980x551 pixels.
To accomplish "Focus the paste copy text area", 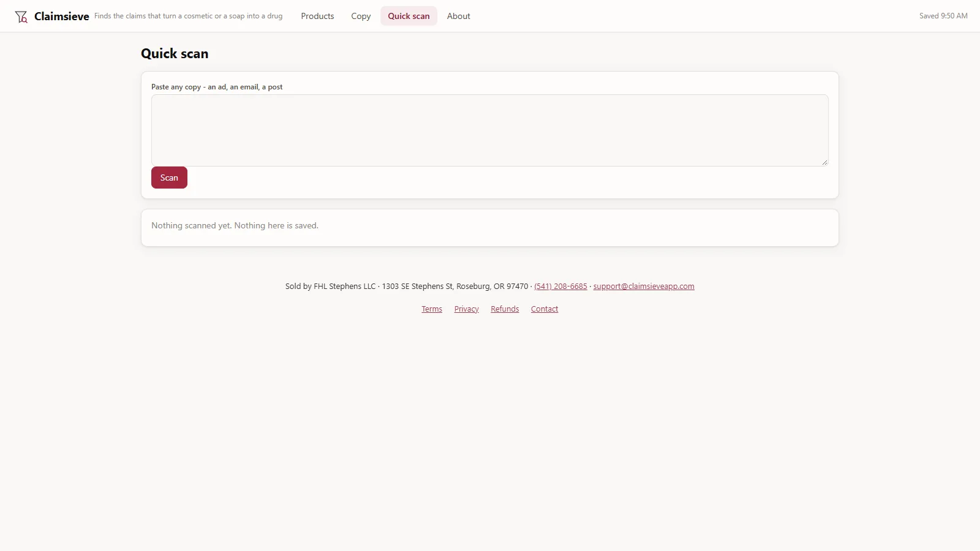I will coord(489,130).
